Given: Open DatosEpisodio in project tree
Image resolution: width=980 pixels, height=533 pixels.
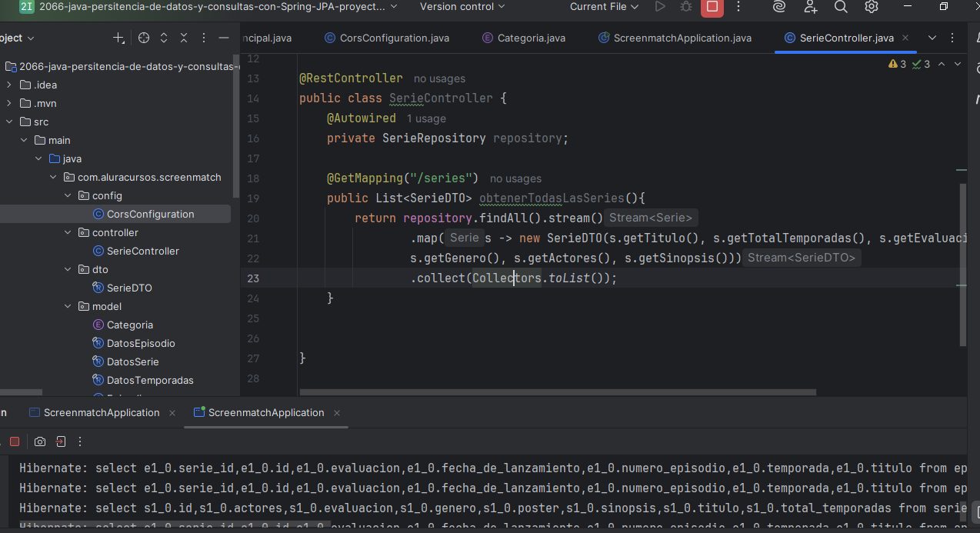Looking at the screenshot, I should (134, 343).
